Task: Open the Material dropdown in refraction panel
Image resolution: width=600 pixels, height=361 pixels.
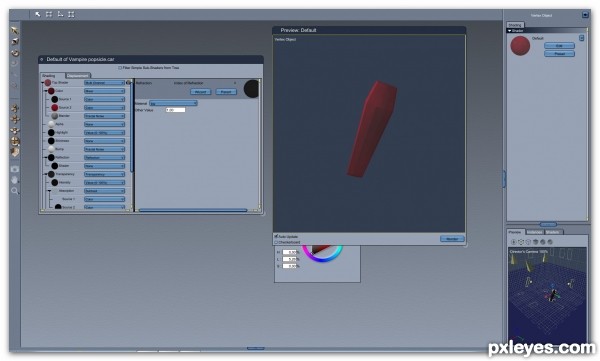Action: point(173,103)
